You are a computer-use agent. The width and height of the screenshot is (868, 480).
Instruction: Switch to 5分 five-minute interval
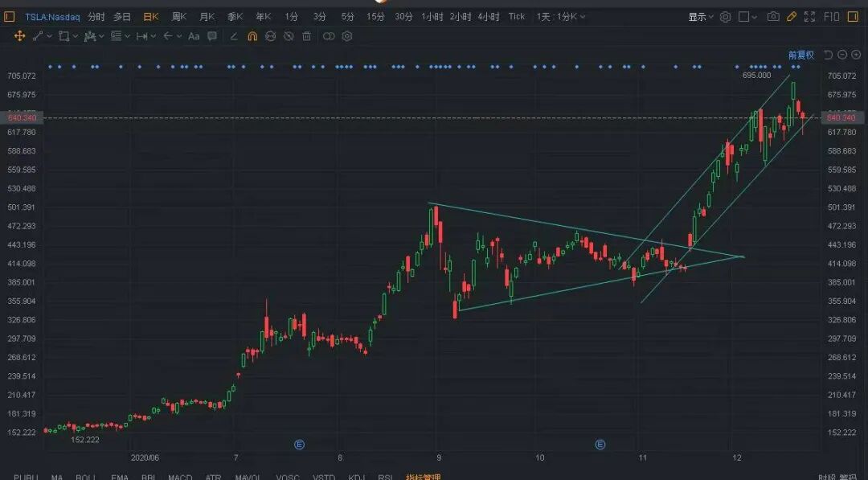coord(348,17)
